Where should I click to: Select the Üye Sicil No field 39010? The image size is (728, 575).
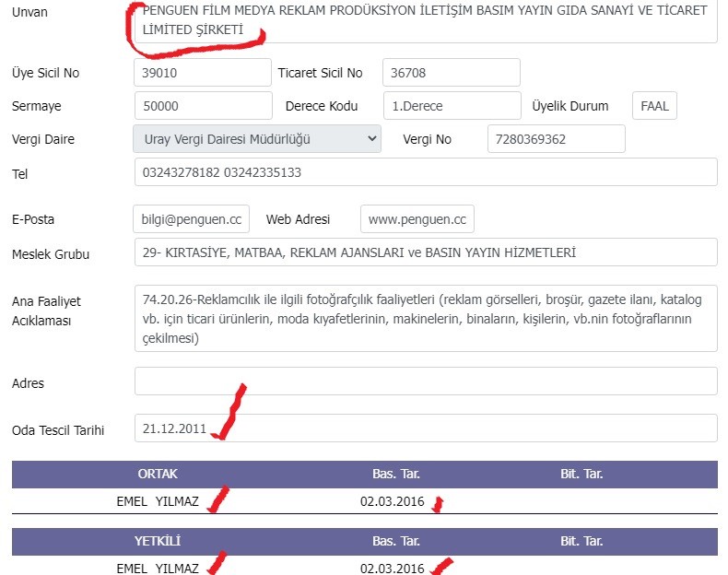click(203, 73)
